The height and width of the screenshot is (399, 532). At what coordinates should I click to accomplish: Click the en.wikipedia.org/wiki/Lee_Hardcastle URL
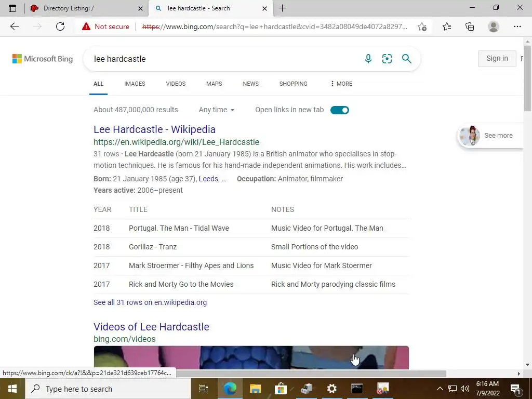pyautogui.click(x=177, y=142)
